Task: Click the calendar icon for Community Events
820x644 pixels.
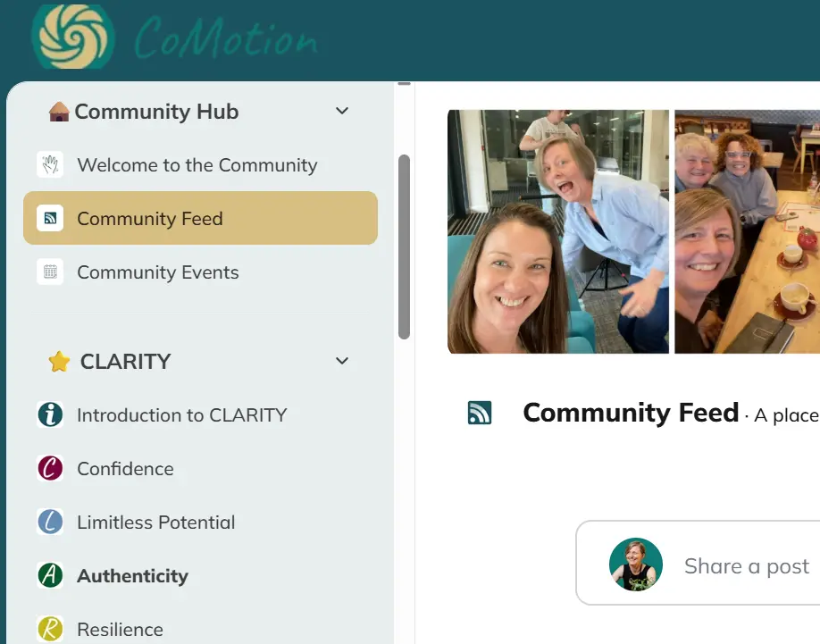Action: tap(50, 272)
